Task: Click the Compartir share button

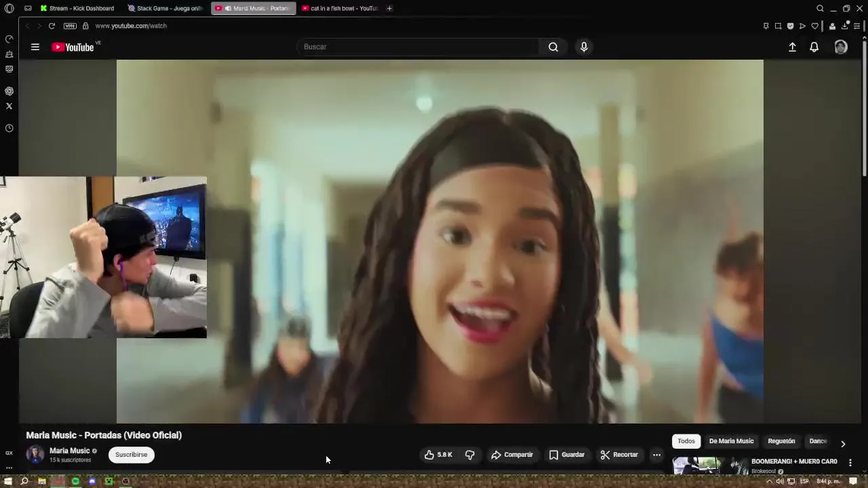Action: tap(512, 455)
